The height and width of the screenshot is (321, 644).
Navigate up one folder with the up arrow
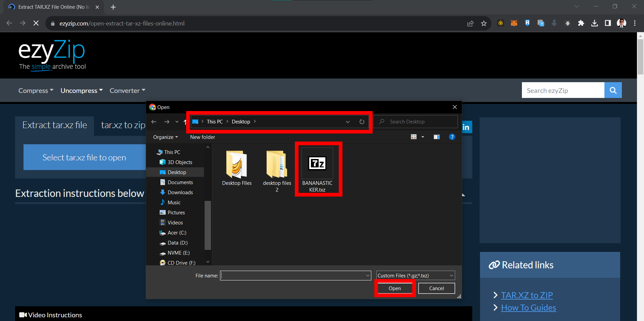[x=185, y=122]
